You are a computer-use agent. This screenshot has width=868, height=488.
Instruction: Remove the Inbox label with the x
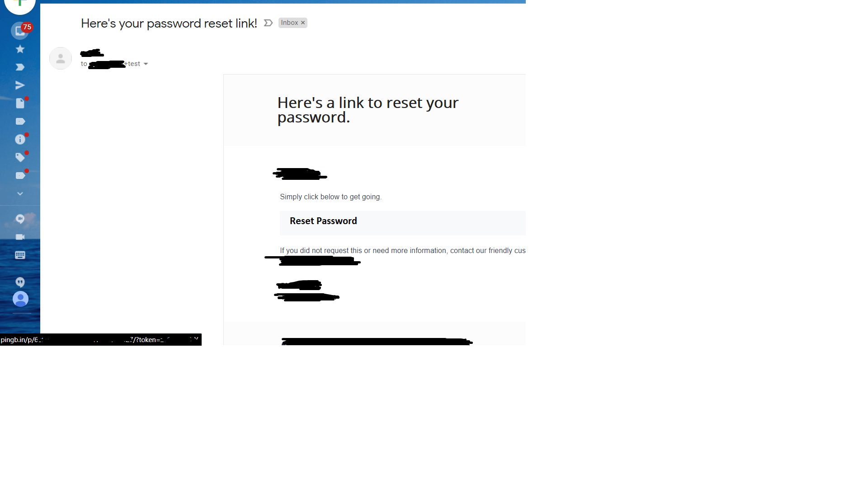point(303,23)
